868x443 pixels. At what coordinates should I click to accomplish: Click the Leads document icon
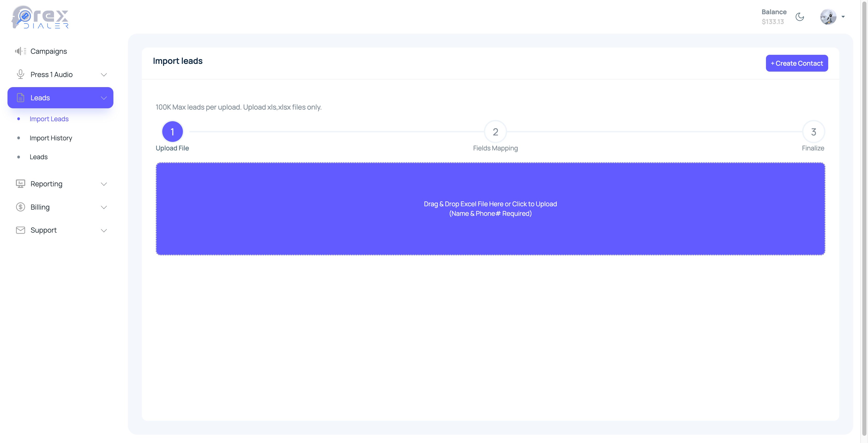coord(20,98)
